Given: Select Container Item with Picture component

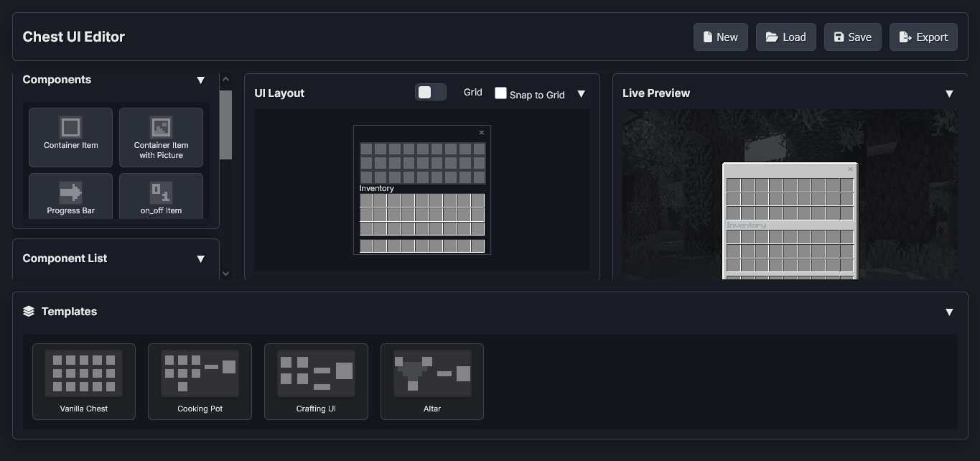Looking at the screenshot, I should tap(161, 136).
